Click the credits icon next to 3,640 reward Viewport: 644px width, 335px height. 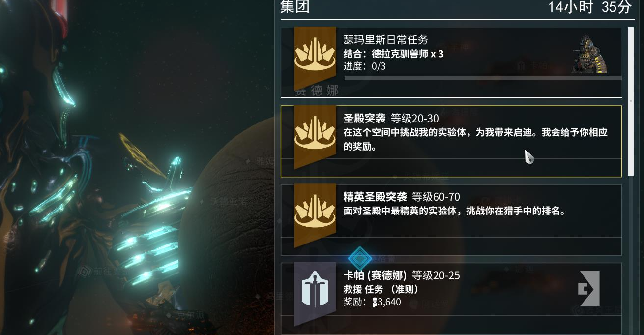(375, 302)
